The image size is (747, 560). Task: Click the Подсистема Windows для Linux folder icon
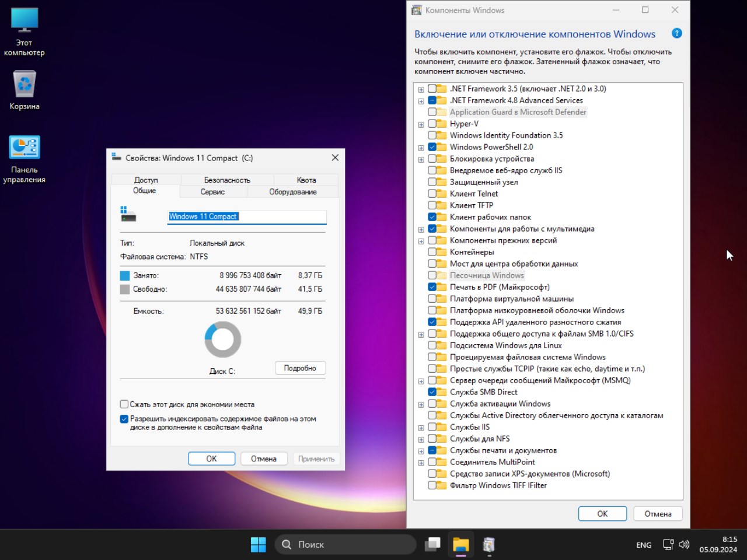click(x=442, y=345)
